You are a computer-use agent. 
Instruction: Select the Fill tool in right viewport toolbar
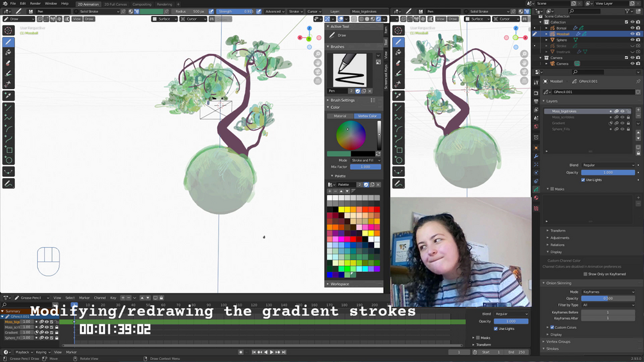pyautogui.click(x=399, y=53)
